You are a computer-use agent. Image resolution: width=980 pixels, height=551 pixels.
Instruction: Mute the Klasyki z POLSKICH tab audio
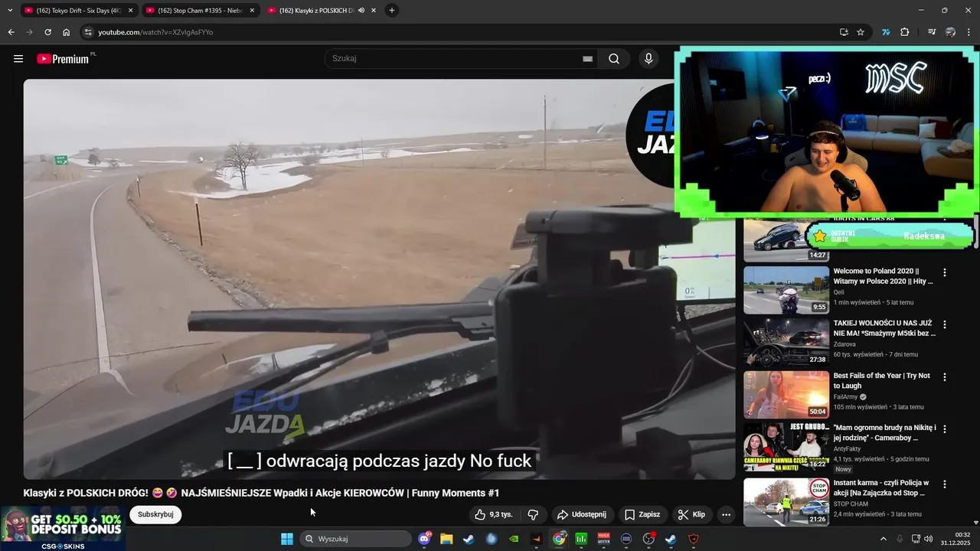click(361, 11)
